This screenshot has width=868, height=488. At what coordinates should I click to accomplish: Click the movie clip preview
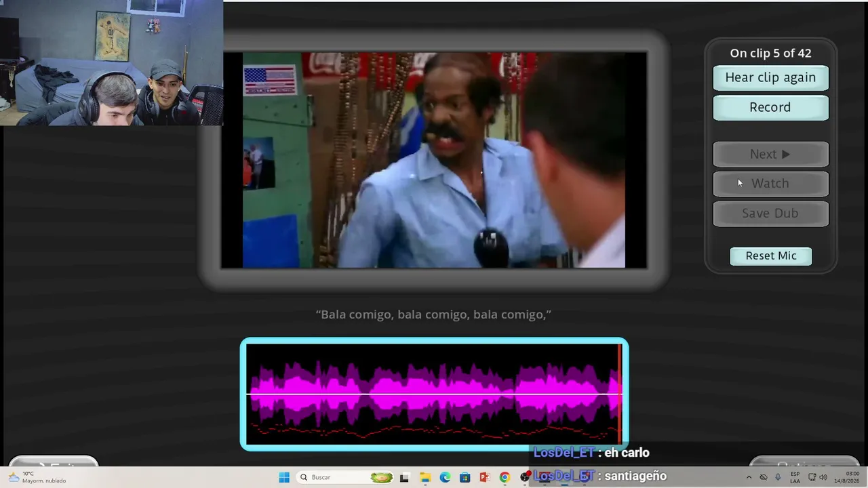(434, 160)
